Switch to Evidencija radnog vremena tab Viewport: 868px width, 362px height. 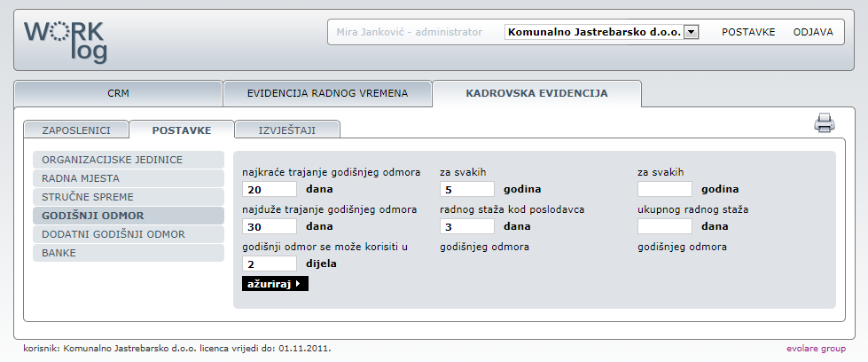(327, 92)
